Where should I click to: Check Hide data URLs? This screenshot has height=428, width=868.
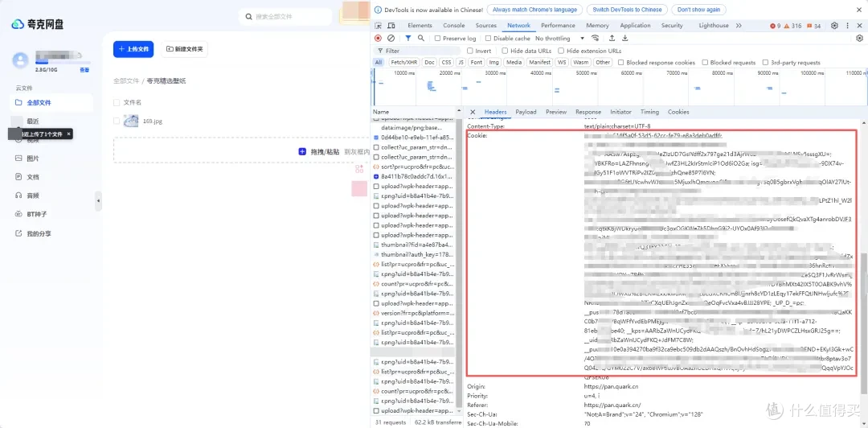[x=505, y=51]
